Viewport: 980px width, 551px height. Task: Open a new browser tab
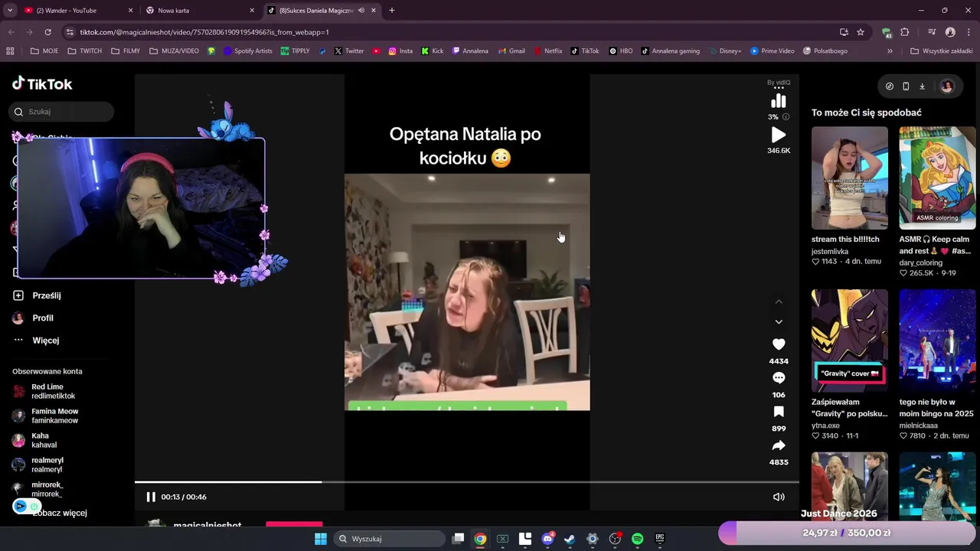[x=392, y=11]
